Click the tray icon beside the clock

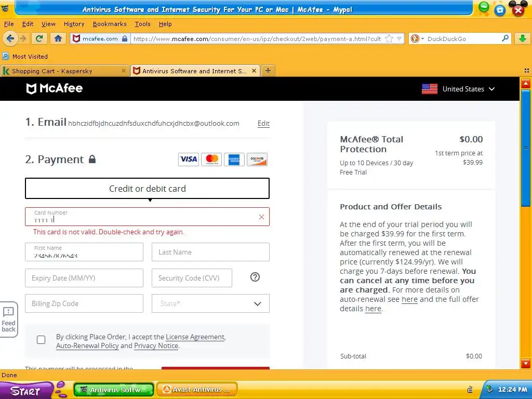pos(489,389)
